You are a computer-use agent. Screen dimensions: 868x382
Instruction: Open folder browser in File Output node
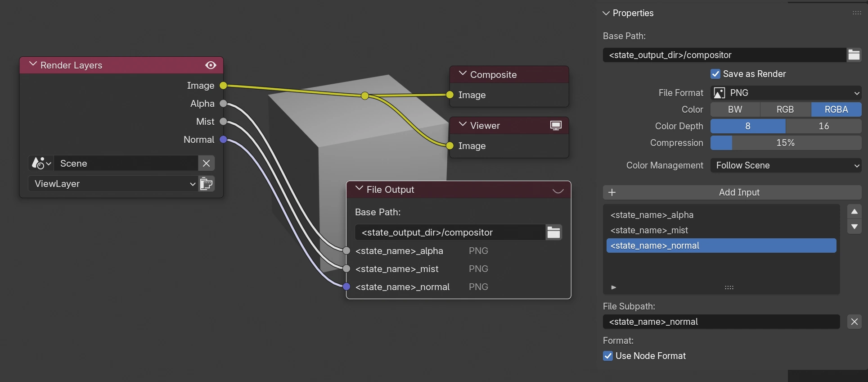point(553,232)
